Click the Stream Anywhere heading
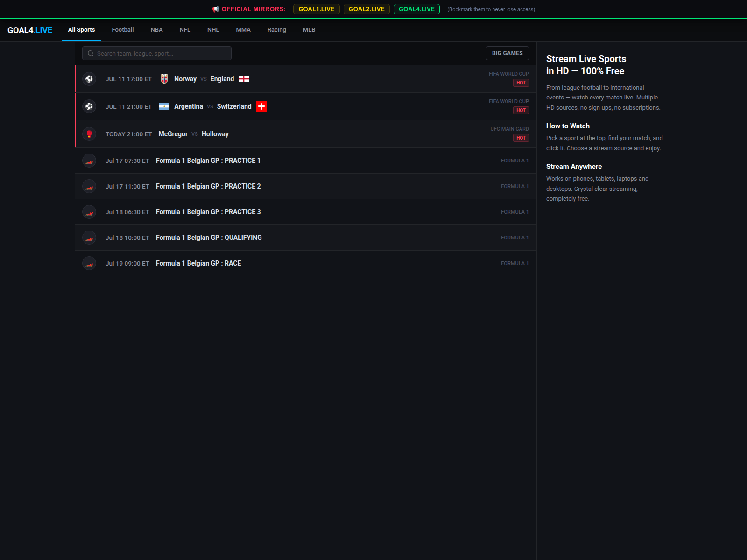747x560 pixels. [574, 167]
